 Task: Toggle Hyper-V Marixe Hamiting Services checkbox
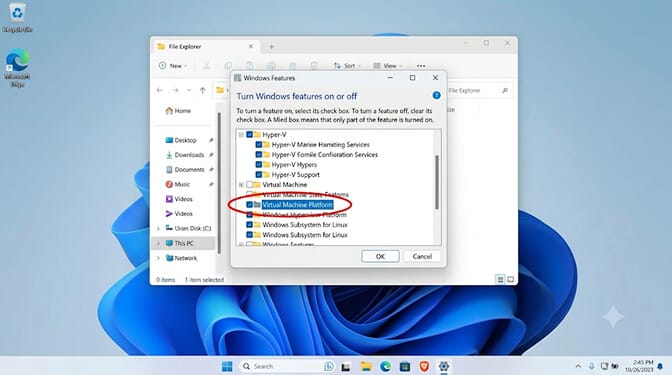tap(258, 144)
